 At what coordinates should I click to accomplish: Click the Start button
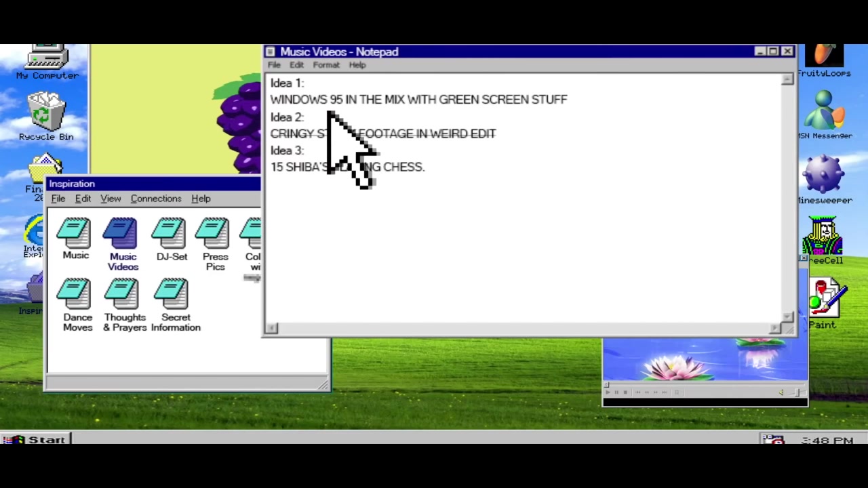(37, 440)
